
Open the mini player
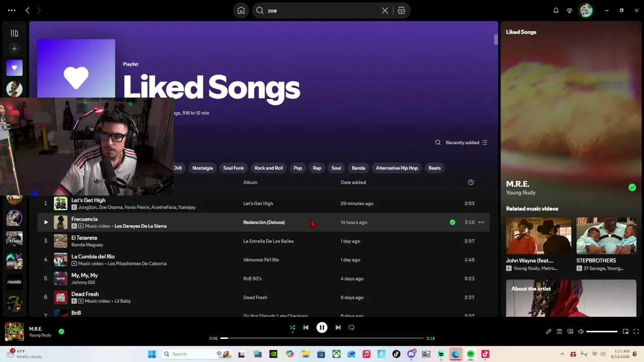pos(625,332)
